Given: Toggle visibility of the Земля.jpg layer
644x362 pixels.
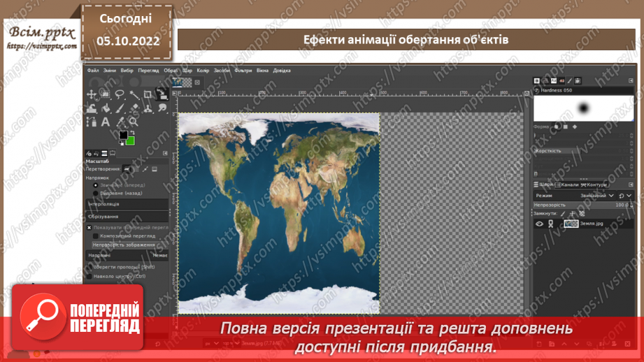Looking at the screenshot, I should tap(539, 224).
